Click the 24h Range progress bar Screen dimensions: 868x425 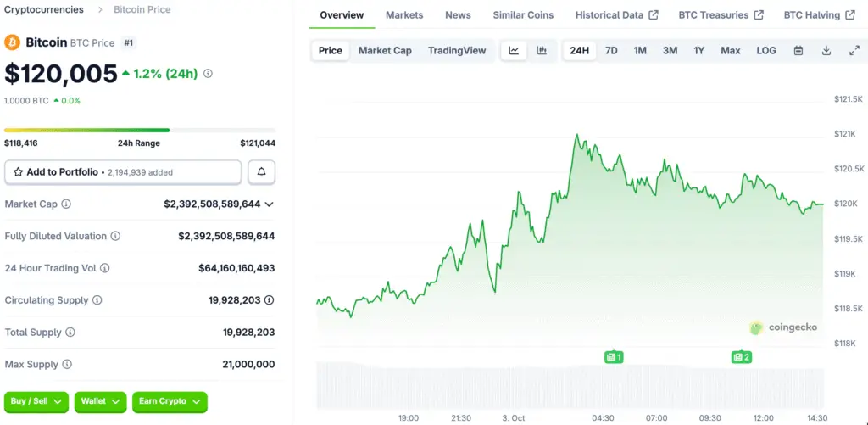click(x=139, y=130)
